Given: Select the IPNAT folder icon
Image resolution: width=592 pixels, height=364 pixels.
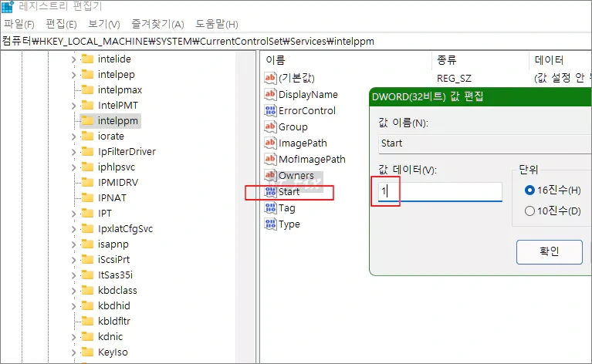Looking at the screenshot, I should [x=87, y=197].
